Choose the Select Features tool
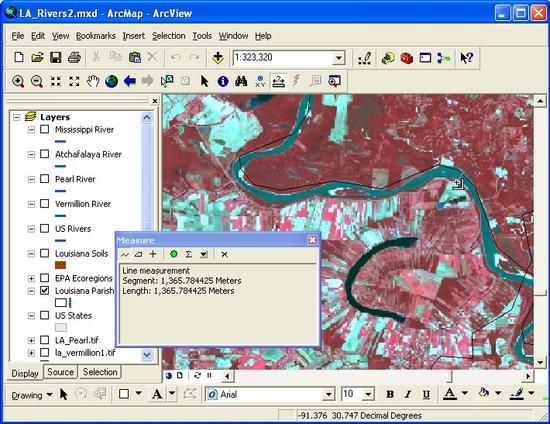550x424 pixels. (167, 81)
